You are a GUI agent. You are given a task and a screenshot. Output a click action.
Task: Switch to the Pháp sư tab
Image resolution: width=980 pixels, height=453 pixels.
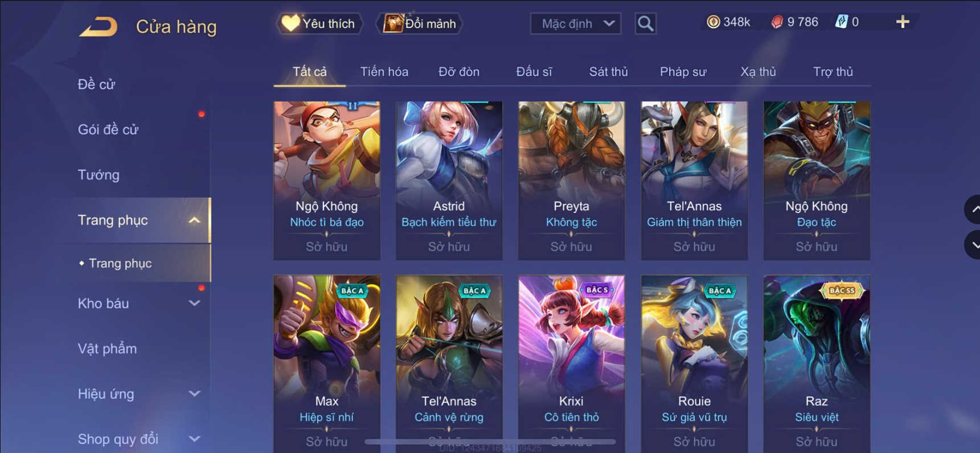683,72
